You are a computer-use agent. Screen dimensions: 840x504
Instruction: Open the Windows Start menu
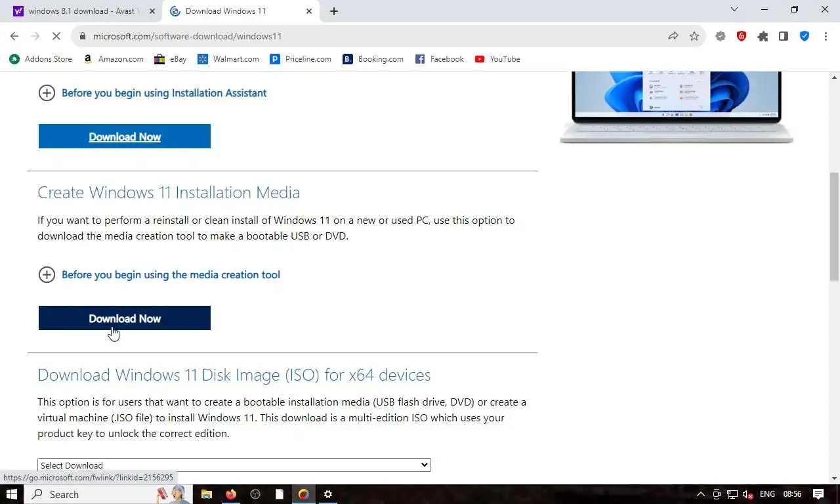pos(12,494)
